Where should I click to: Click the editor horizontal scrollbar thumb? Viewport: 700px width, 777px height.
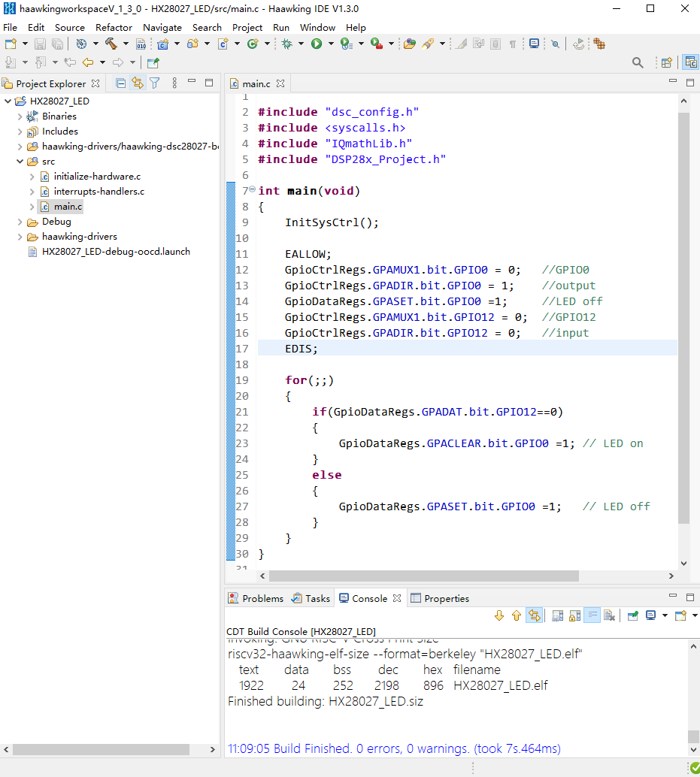click(424, 576)
